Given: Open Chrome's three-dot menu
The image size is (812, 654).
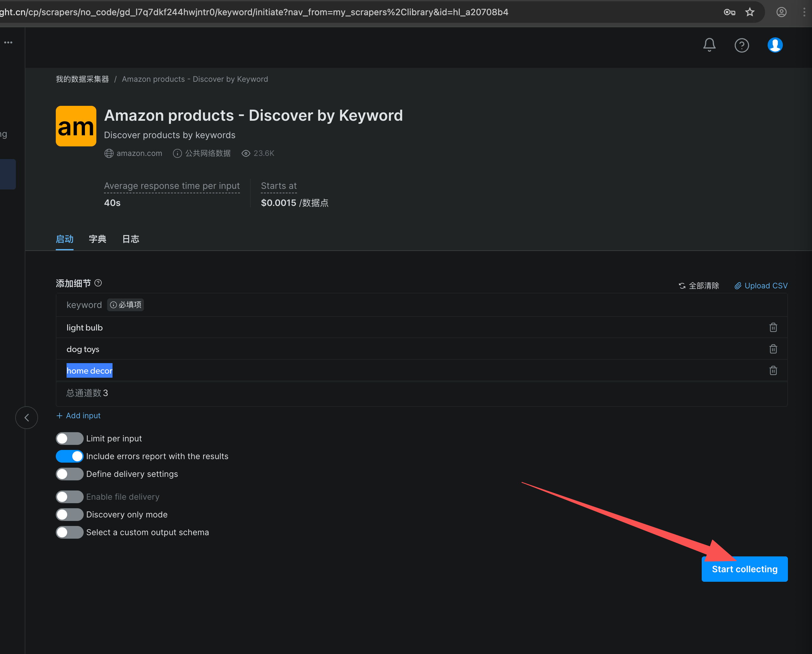Looking at the screenshot, I should pos(804,12).
